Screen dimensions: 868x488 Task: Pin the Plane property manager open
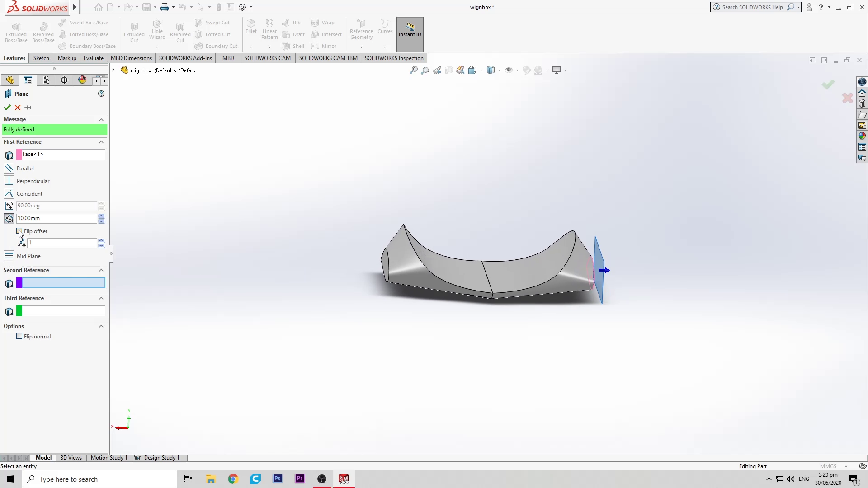pos(28,108)
